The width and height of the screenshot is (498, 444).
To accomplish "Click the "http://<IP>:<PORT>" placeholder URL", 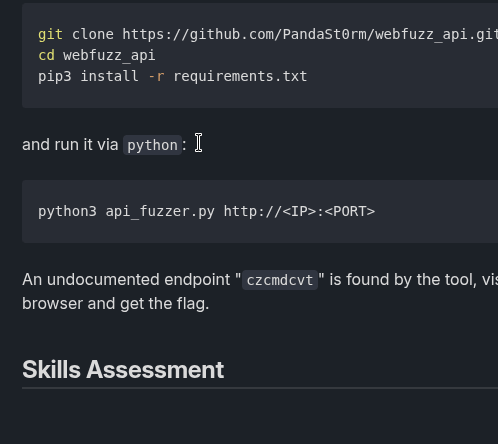I will pos(299,211).
